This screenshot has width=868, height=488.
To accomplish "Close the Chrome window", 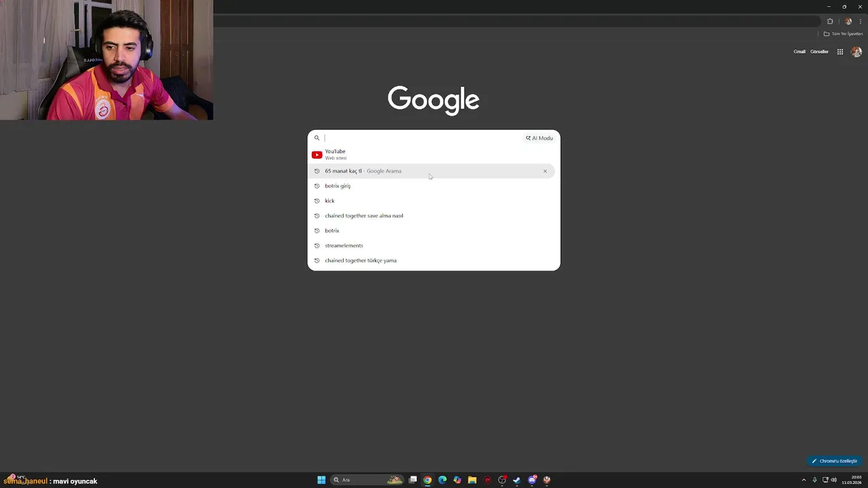I will (x=860, y=6).
